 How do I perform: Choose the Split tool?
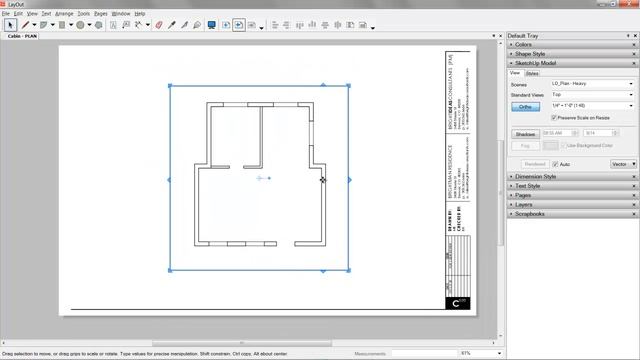[184, 25]
